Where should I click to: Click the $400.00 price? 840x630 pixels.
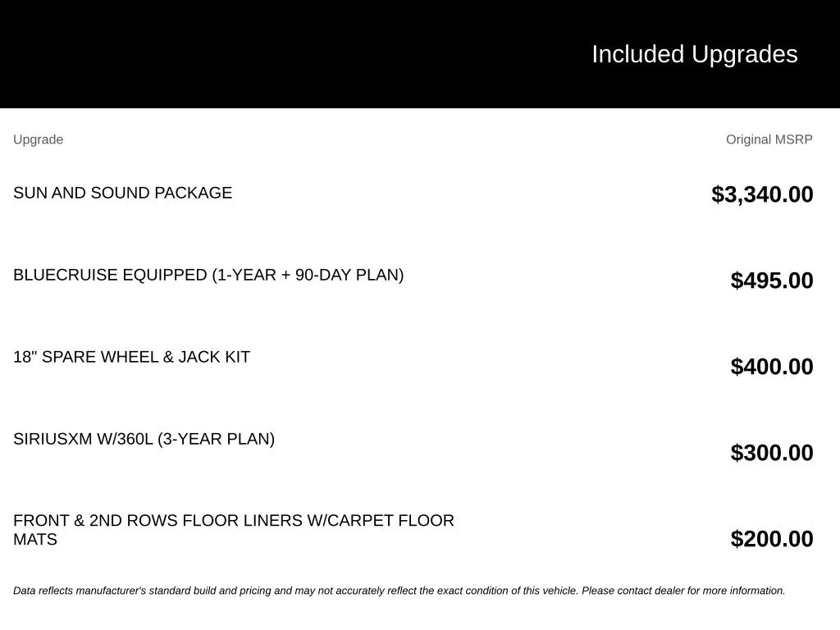(x=771, y=367)
